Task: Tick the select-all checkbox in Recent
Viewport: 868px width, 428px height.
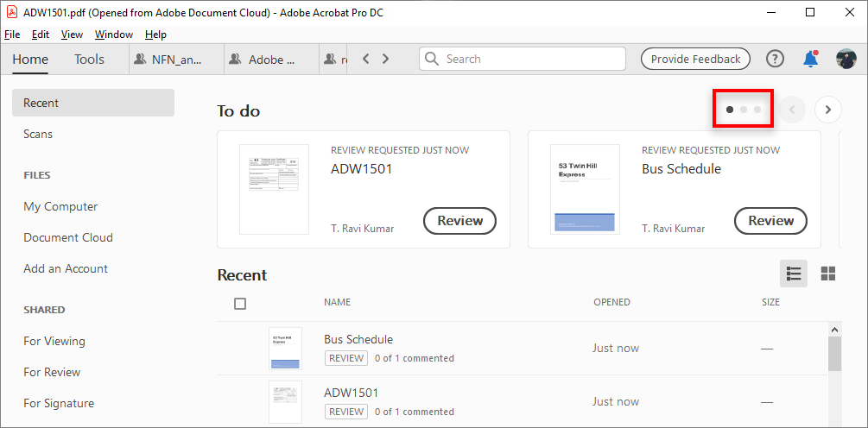Action: (240, 303)
